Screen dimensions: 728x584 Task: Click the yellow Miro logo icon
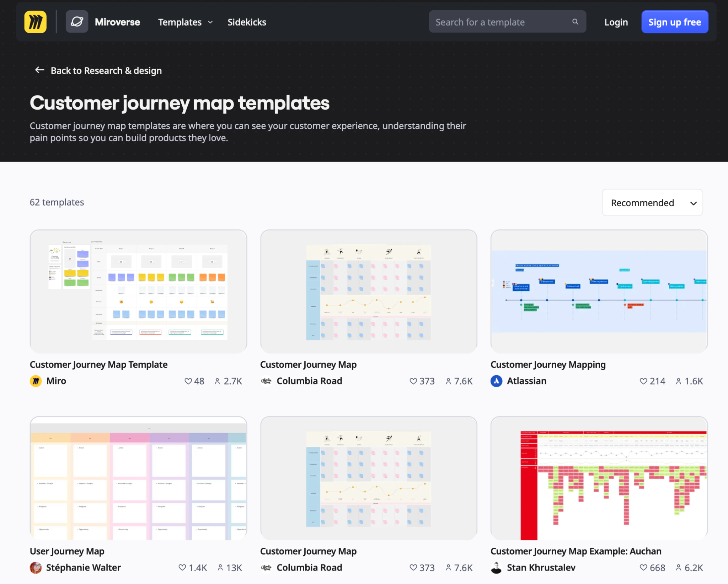click(35, 22)
